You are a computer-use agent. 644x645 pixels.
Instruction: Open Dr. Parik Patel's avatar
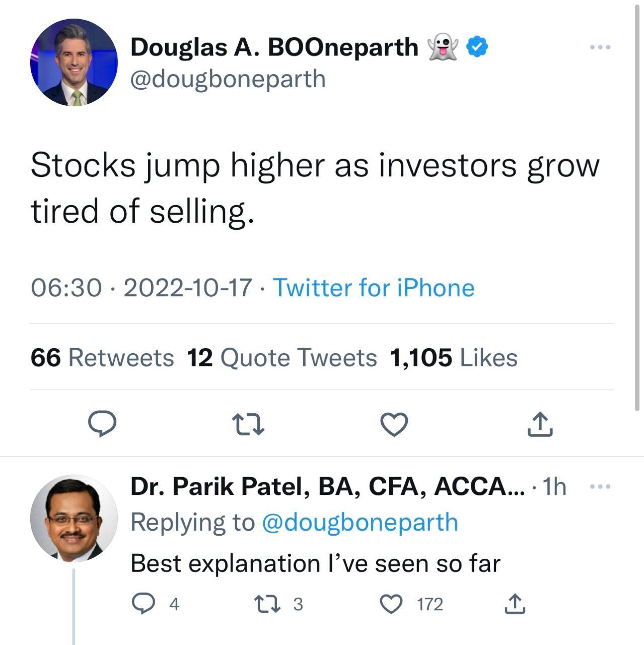74,519
